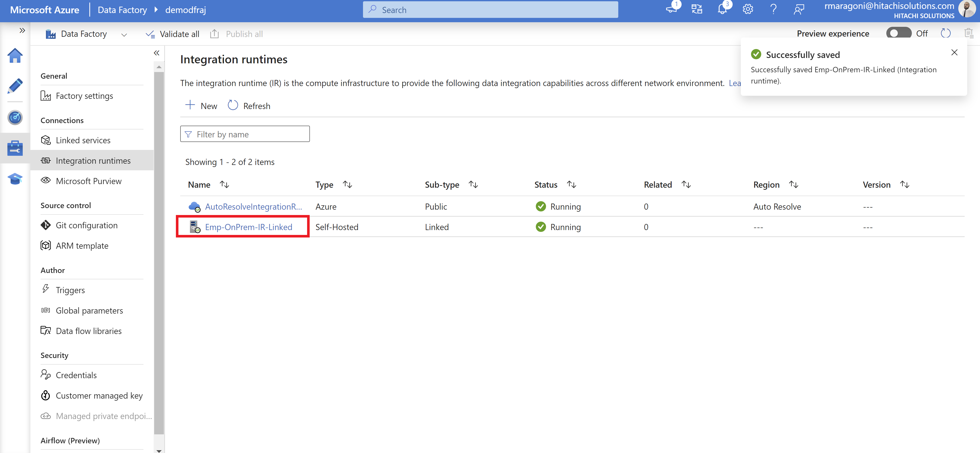Open the Home hub icon in left rail
The width and height of the screenshot is (980, 453).
pos(15,56)
